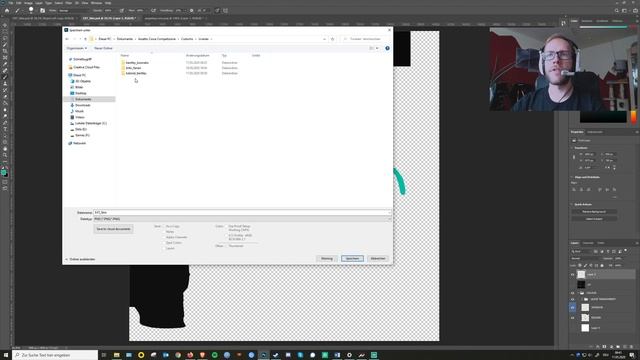Toggle visibility of the layer group

tap(572, 293)
